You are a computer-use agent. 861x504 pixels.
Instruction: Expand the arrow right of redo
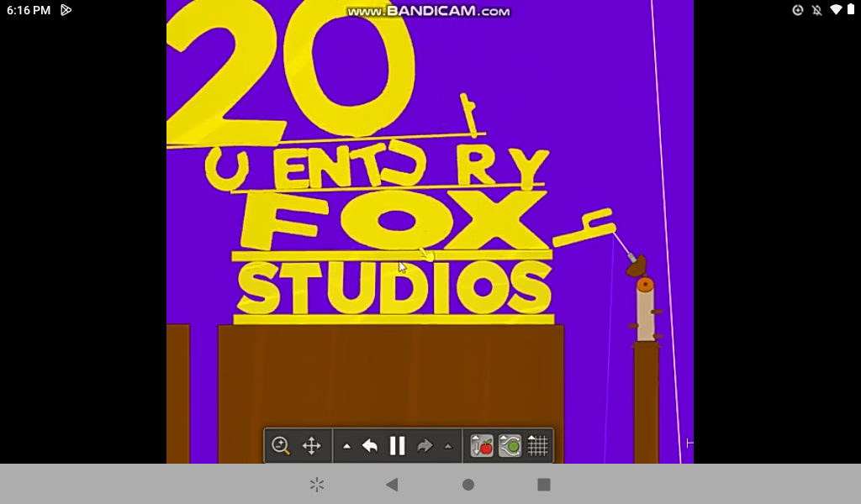[448, 446]
